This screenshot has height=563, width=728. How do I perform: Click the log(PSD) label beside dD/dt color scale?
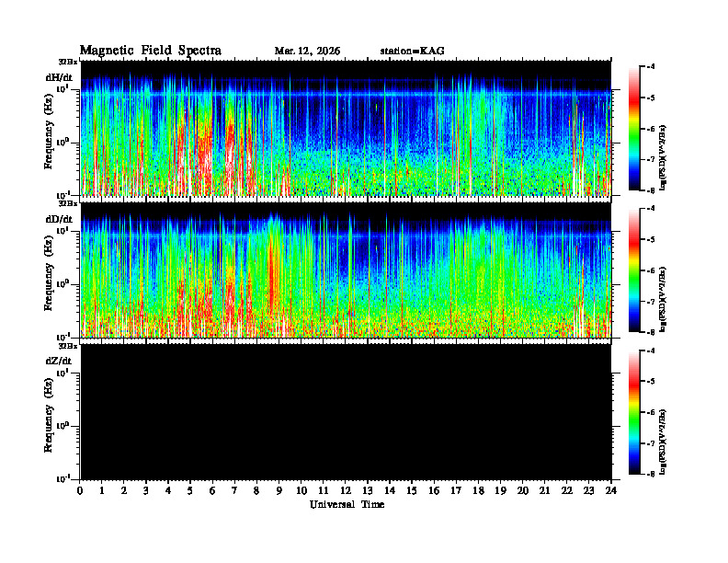[664, 299]
